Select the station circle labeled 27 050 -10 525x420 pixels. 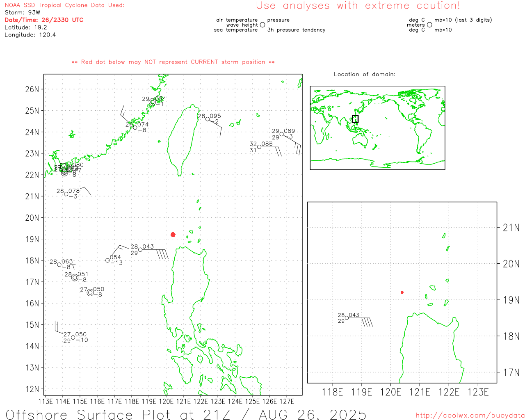[x=73, y=338]
